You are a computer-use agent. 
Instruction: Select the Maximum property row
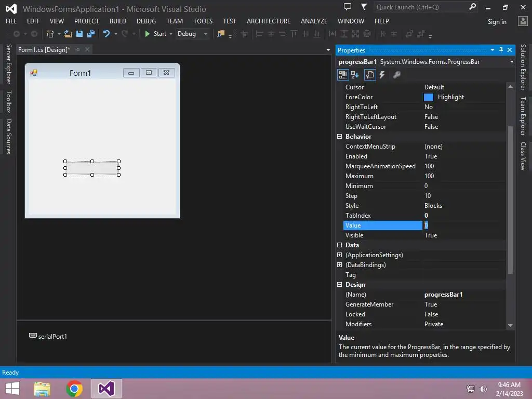click(424, 176)
